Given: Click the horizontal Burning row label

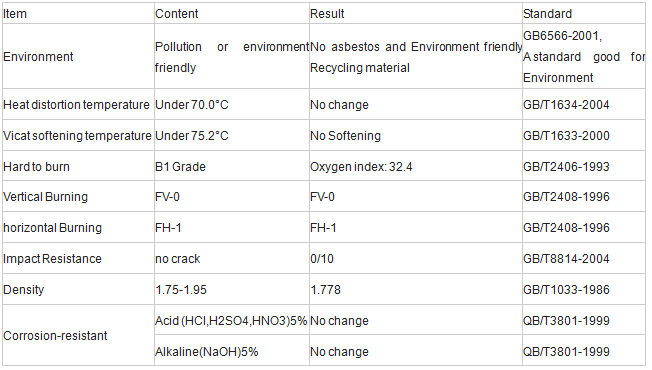Looking at the screenshot, I should coord(52,228).
